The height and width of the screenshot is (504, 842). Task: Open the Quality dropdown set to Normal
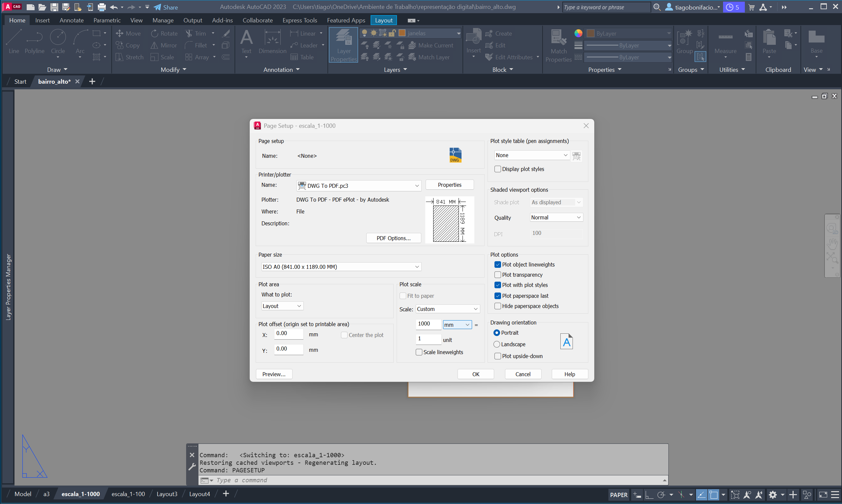tap(556, 217)
